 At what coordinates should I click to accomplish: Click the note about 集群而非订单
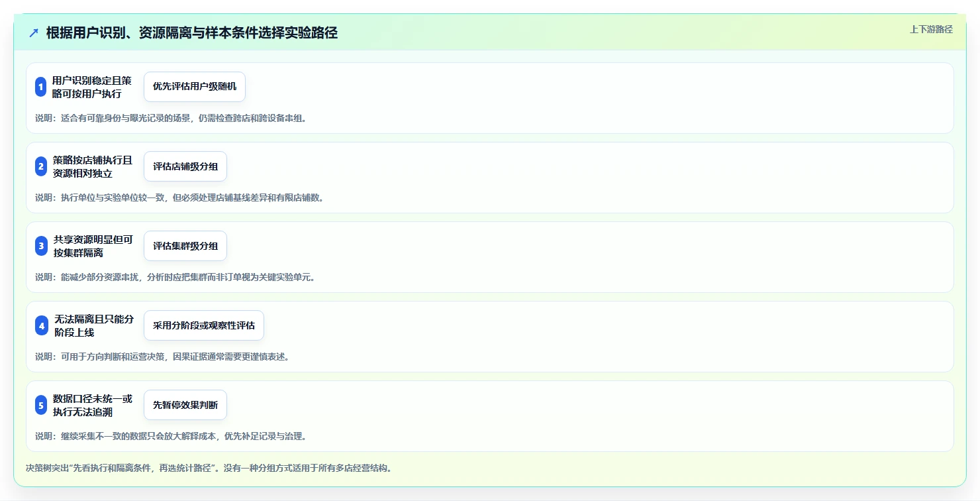pyautogui.click(x=175, y=277)
